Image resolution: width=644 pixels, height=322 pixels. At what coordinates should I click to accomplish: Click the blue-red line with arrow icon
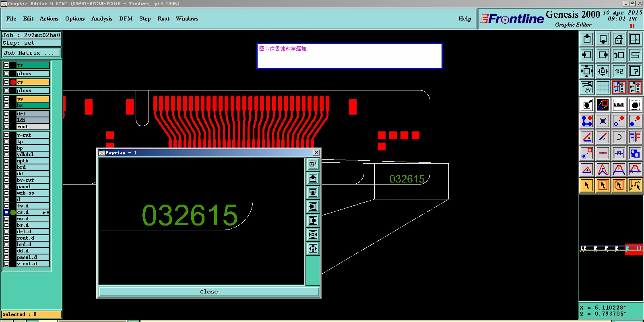click(603, 137)
